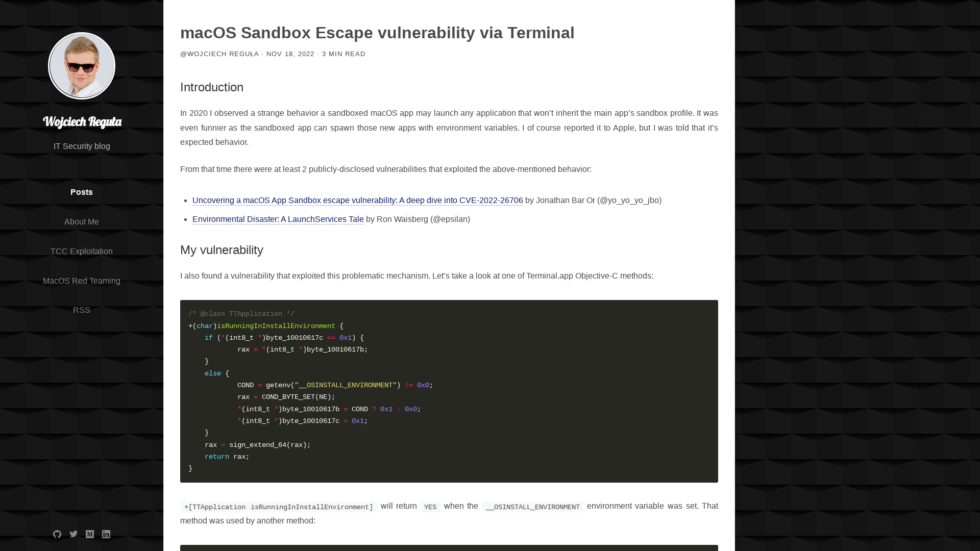Screen dimensions: 980x551
Task: Open the "Environmental Disaster: A LaunchServices Tale" link
Action: pyautogui.click(x=278, y=219)
